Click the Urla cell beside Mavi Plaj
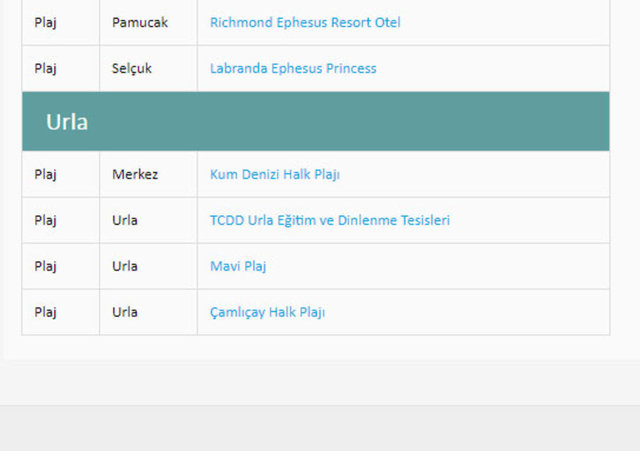Viewport: 640px width, 451px height. [x=125, y=266]
